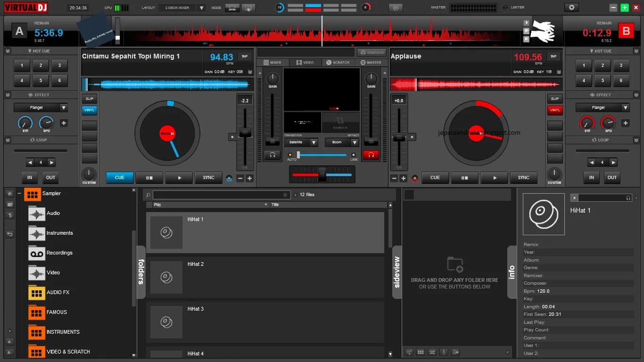Screen dimensions: 644x362
Task: Click the playlist export icon in sideview toolbar
Action: click(455, 352)
